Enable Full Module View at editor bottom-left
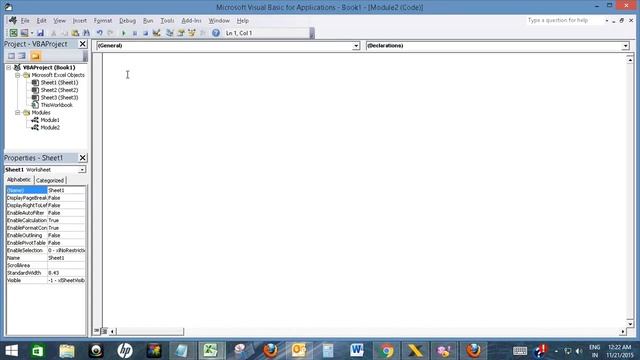640x360 pixels. (104, 331)
